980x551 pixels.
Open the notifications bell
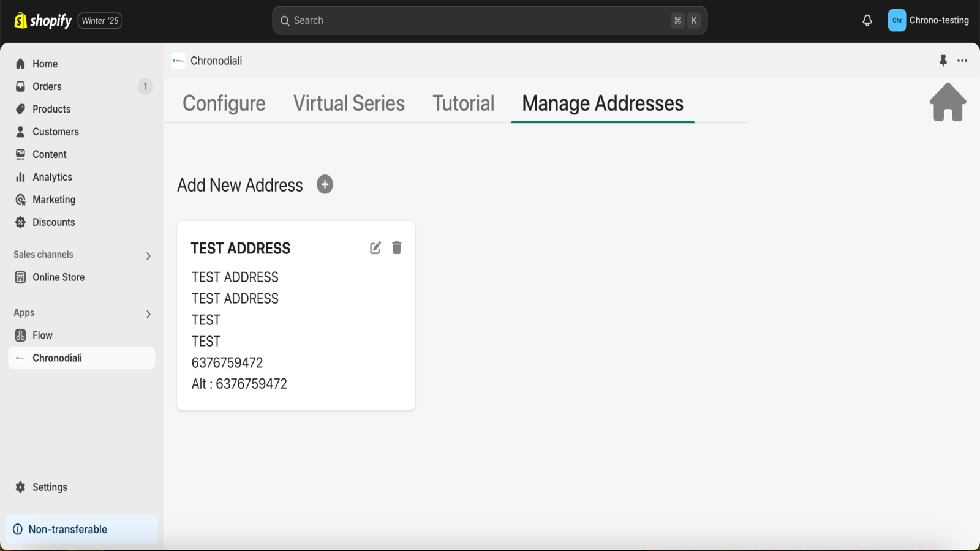(x=867, y=20)
